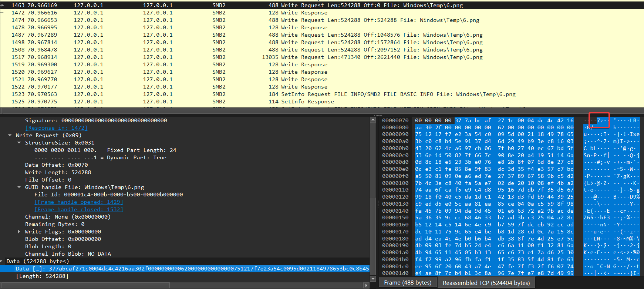Collapse the Data (524288 bytes) node
This screenshot has width=644, height=289.
tap(2, 261)
